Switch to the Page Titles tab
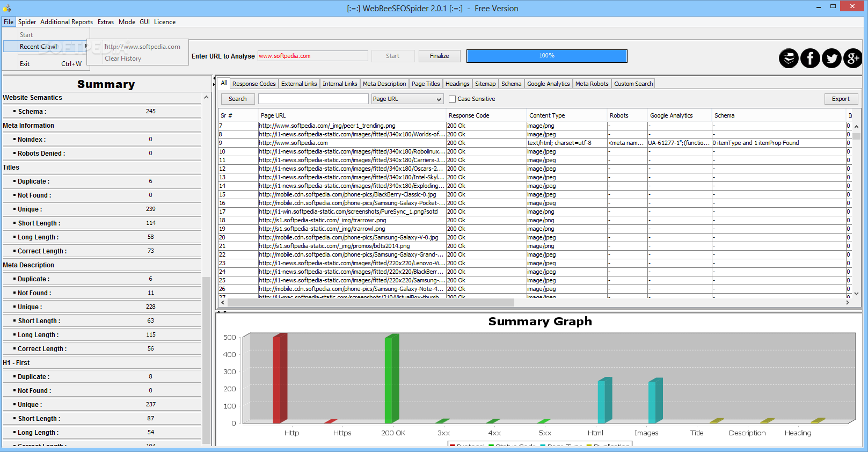This screenshot has width=868, height=452. click(x=426, y=84)
